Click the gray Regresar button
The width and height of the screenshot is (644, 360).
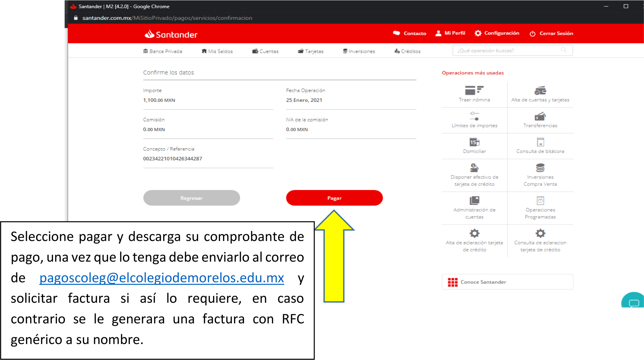click(191, 198)
